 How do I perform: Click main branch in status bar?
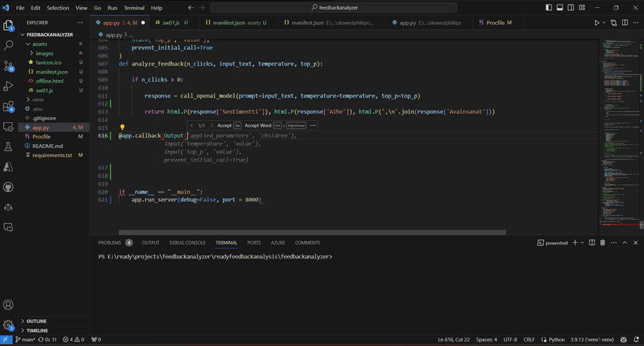point(26,340)
